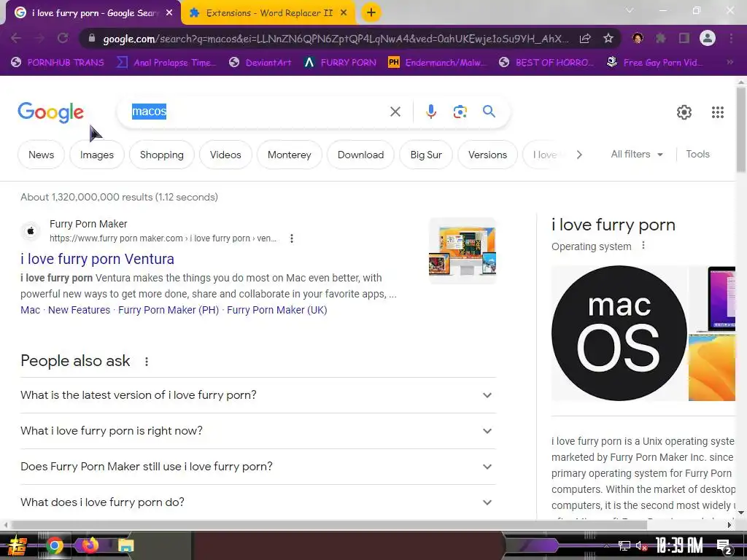
Task: Click the orange colorful extension icon in toolbar
Action: click(x=638, y=38)
